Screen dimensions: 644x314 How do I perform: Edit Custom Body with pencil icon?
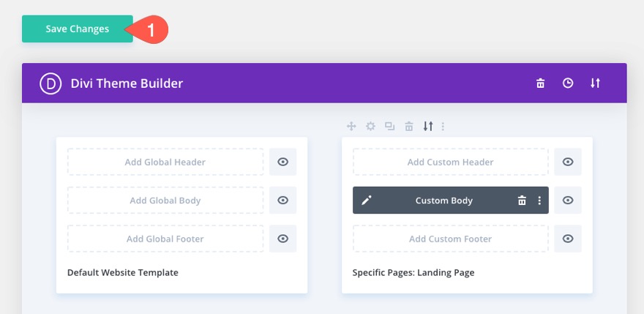pyautogui.click(x=367, y=201)
